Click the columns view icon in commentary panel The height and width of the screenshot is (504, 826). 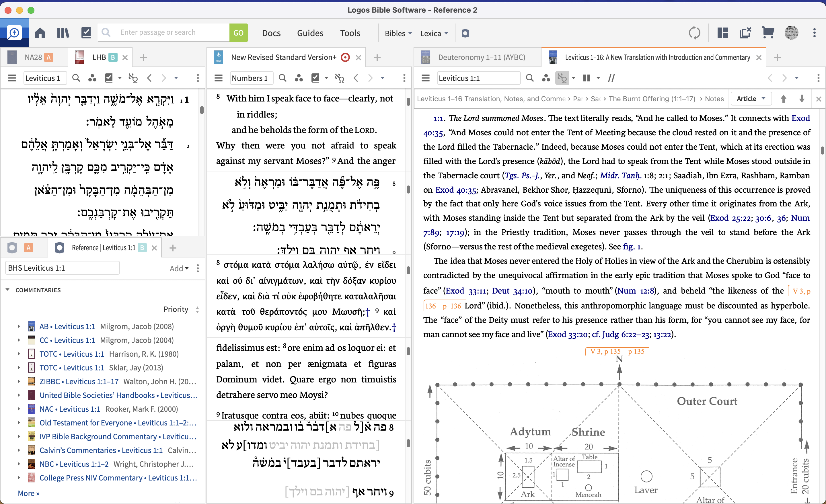[x=587, y=78]
